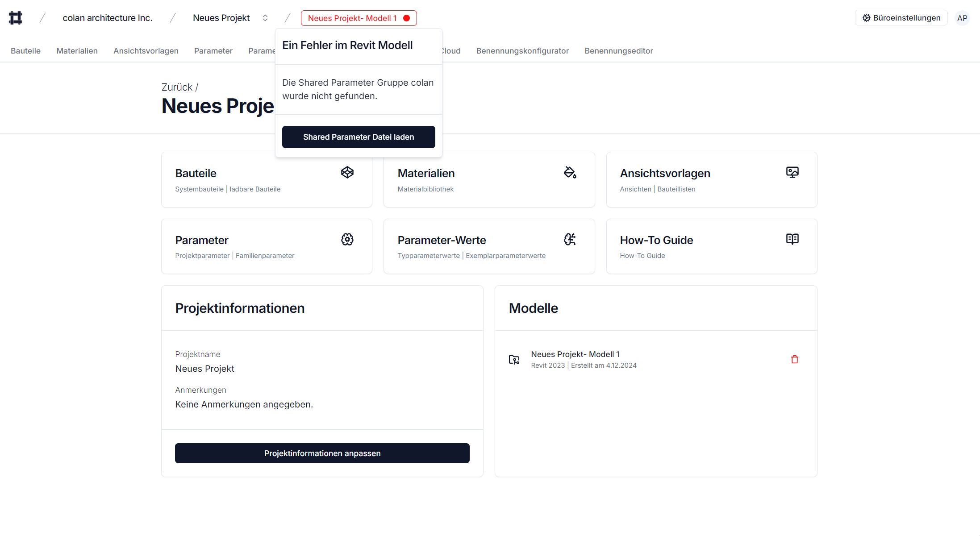This screenshot has height=536, width=980.
Task: Click 'ladbare Bauteile' subtitle text
Action: coord(255,189)
